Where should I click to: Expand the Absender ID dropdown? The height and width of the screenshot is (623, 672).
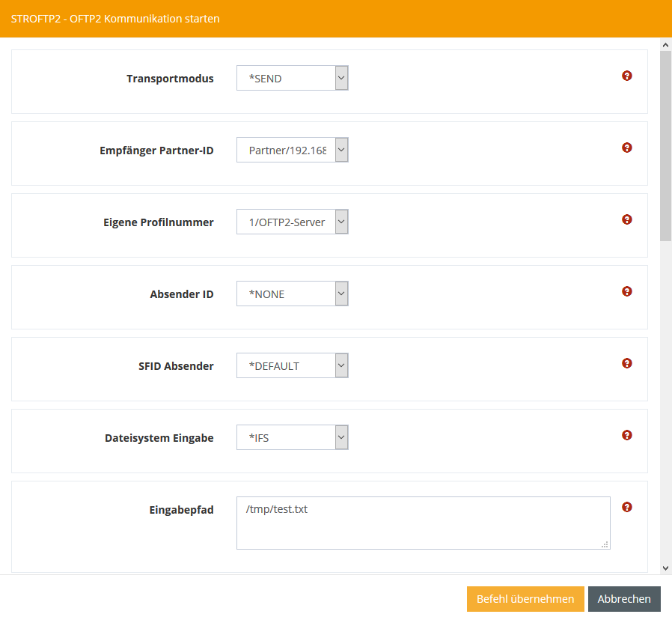click(293, 294)
